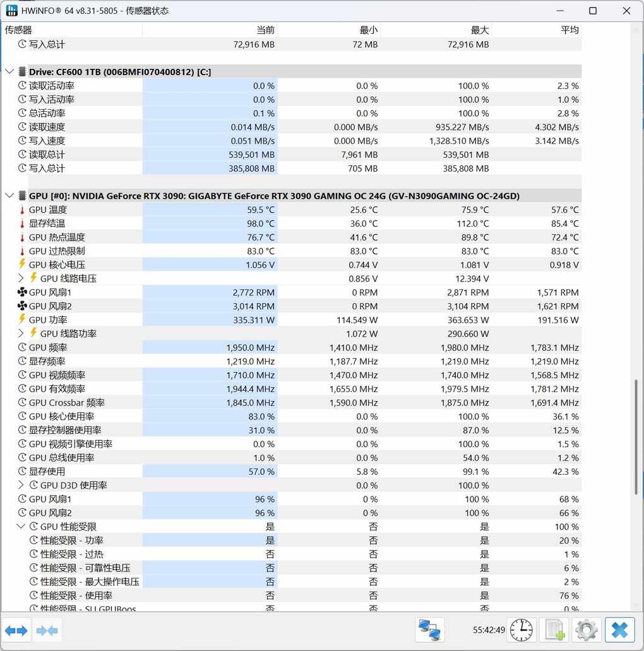Click the shrink columns inward-arrows button
644x651 pixels.
(47, 630)
